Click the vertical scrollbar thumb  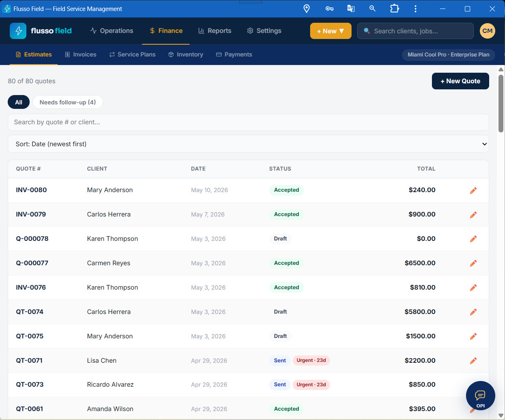pos(501,104)
